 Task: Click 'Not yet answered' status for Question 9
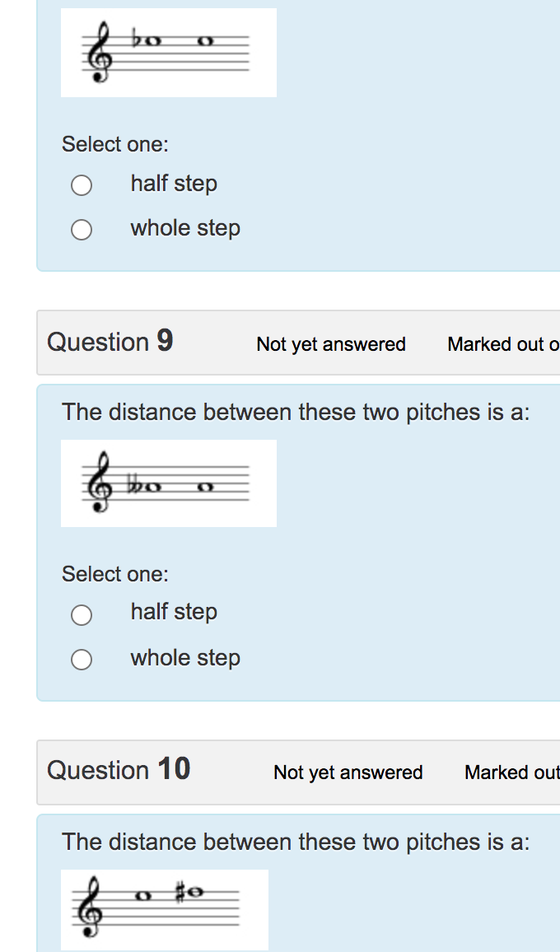pos(331,345)
